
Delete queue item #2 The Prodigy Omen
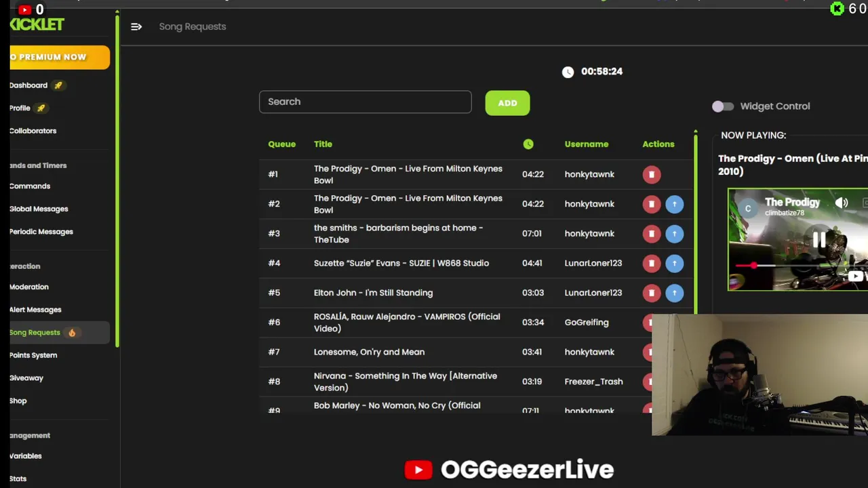651,204
